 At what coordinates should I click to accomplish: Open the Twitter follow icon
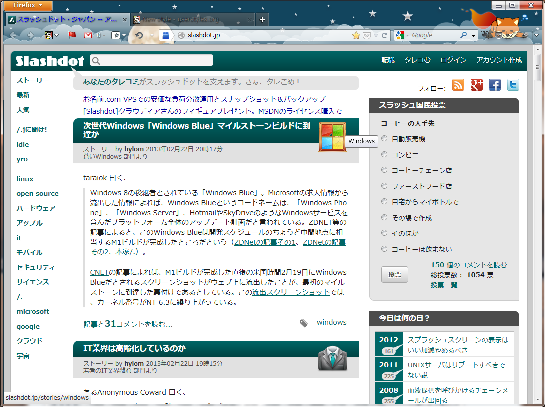[x=513, y=85]
